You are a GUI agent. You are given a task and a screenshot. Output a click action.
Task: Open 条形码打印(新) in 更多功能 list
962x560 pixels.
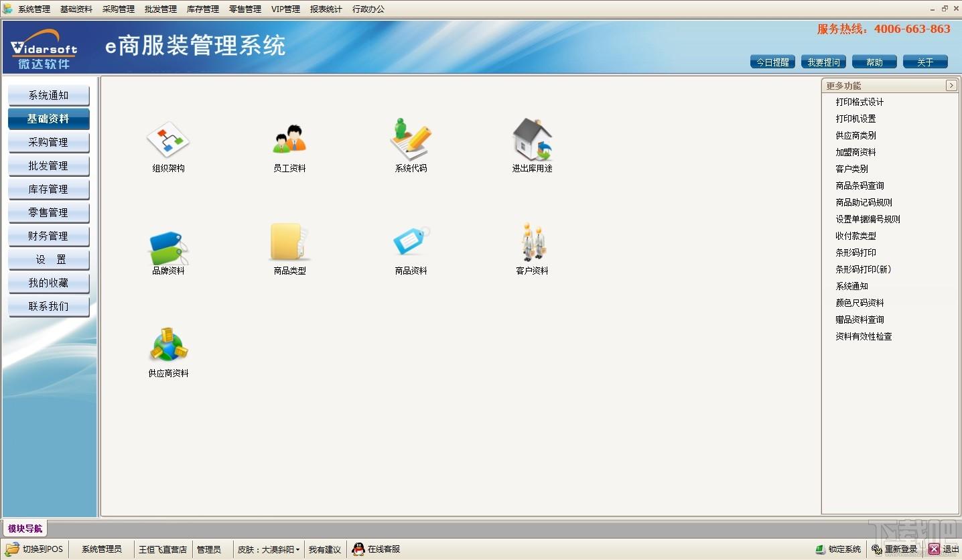click(x=863, y=269)
